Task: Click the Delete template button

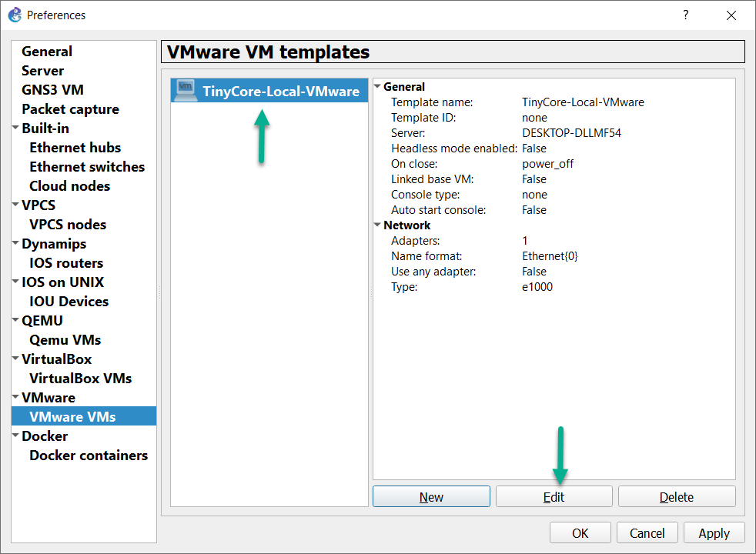Action: pos(677,496)
